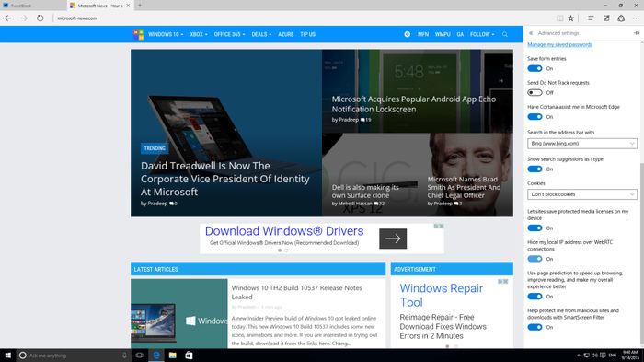Image resolution: width=644 pixels, height=362 pixels.
Task: Toggle Save form entries switch
Action: tap(535, 68)
